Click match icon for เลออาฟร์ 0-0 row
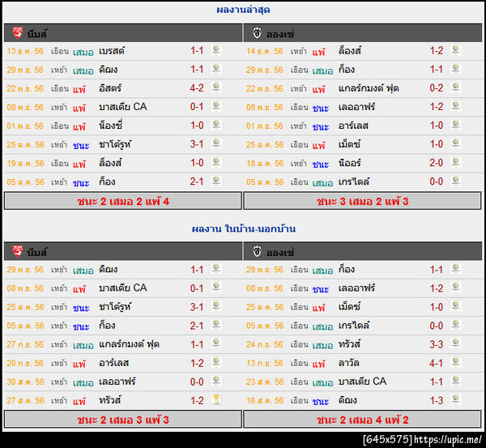This screenshot has height=448, width=486. point(216,382)
